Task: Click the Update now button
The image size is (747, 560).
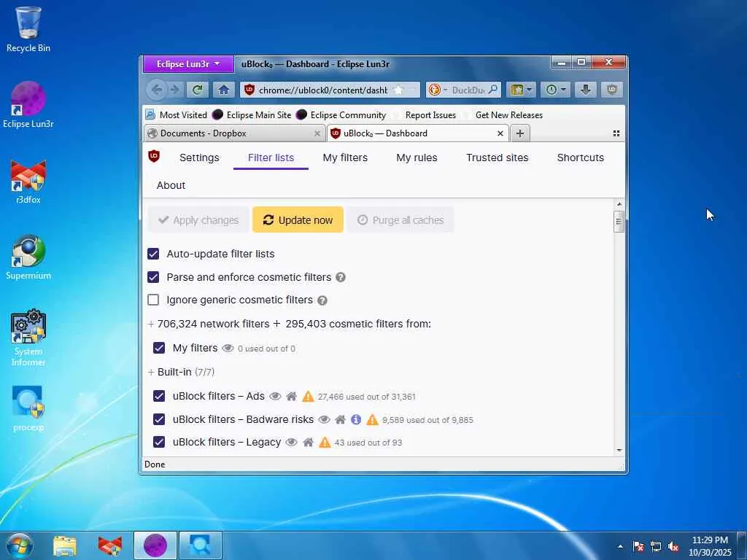Action: 298,220
